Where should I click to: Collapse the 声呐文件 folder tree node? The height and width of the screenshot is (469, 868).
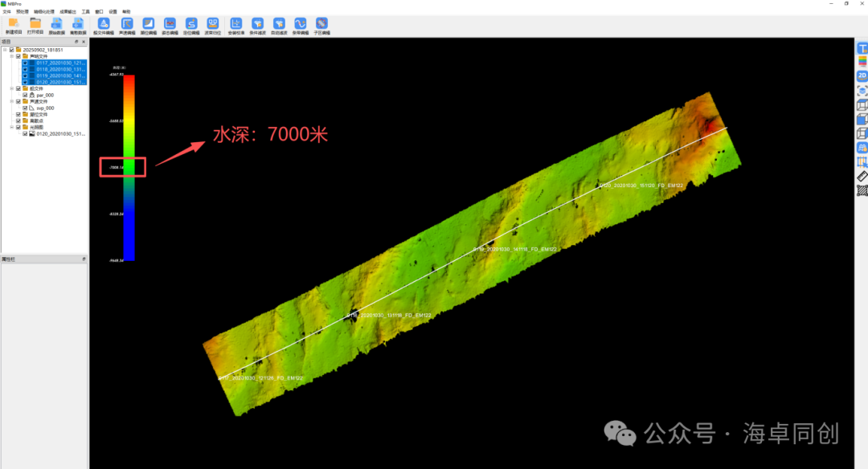[x=11, y=56]
